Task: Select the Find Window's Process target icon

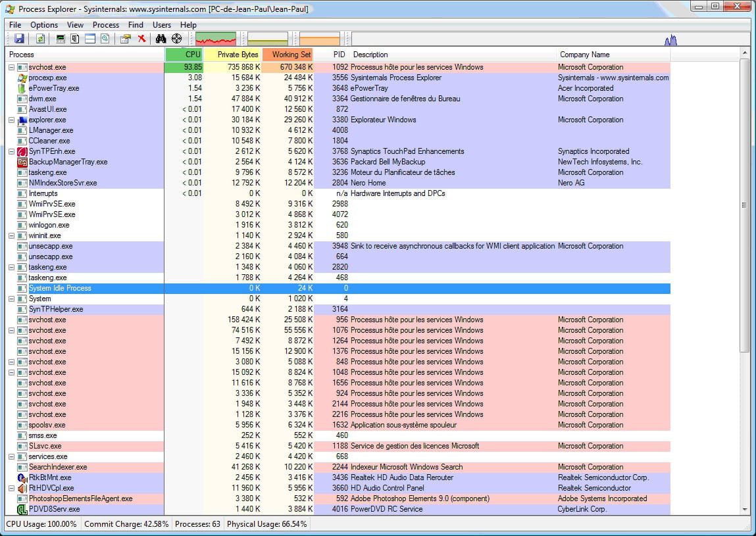Action: (x=177, y=39)
